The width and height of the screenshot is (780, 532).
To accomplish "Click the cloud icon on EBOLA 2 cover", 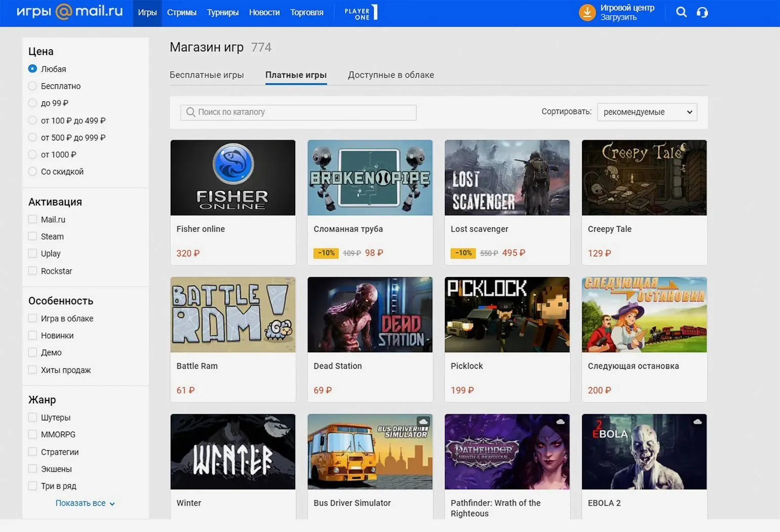I will [697, 422].
